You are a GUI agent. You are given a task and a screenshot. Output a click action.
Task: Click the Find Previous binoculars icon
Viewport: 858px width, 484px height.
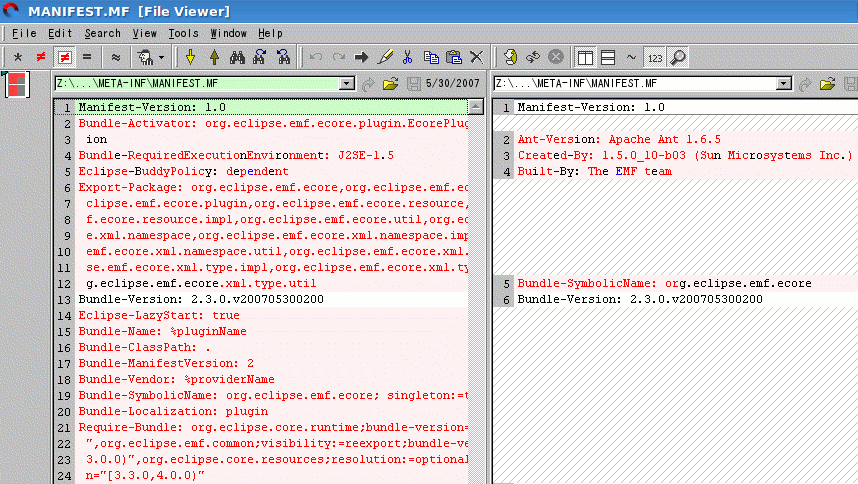point(283,57)
